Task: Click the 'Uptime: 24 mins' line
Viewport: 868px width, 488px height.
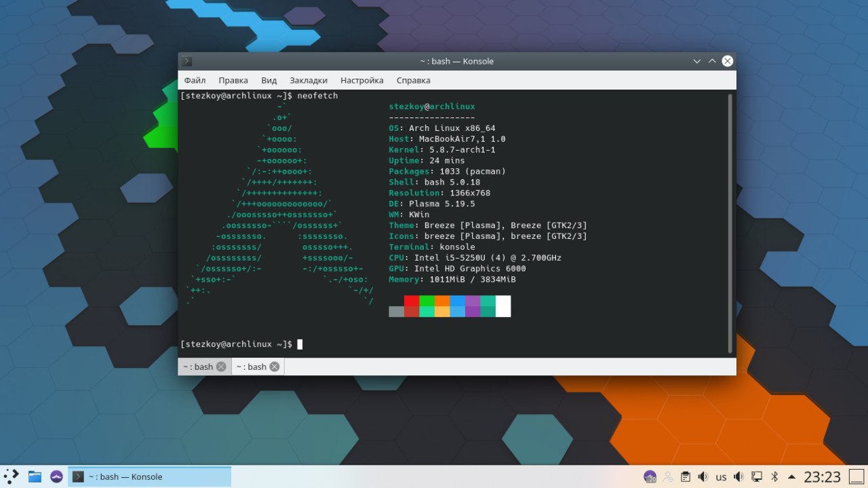Action: tap(427, 161)
